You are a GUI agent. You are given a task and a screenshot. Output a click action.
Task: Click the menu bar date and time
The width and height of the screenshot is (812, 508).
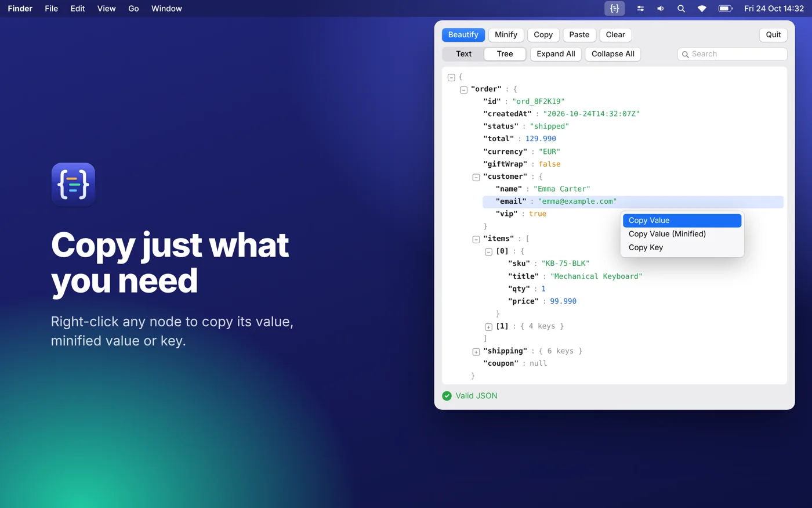point(774,9)
